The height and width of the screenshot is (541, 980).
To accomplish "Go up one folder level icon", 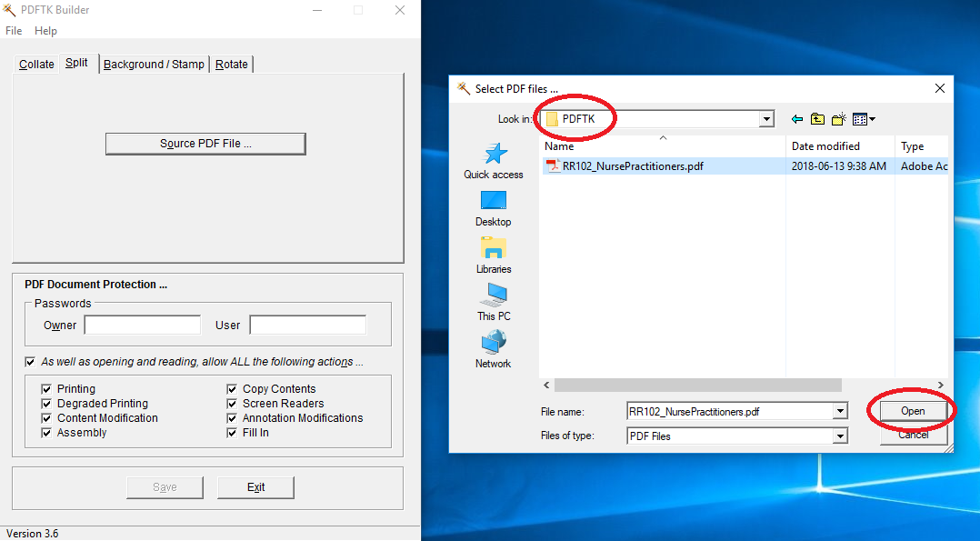I will click(x=817, y=119).
